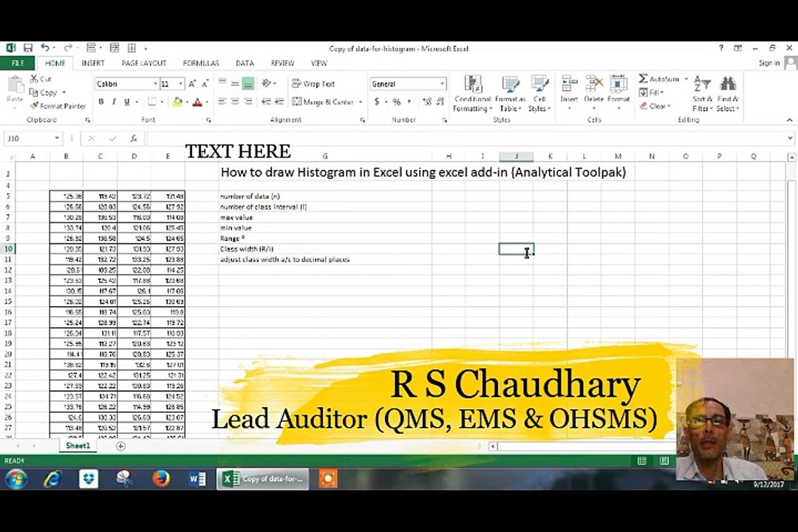
Task: Toggle top align button
Action: pyautogui.click(x=222, y=83)
